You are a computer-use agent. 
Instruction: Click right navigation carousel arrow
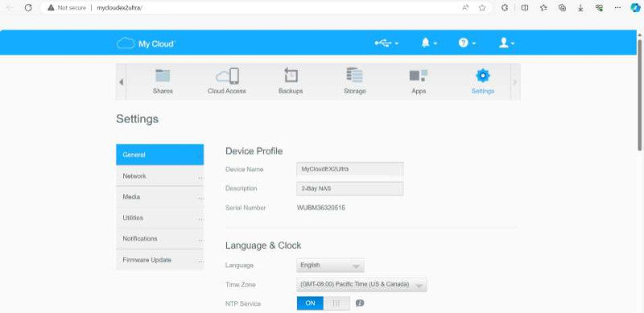[x=515, y=82]
